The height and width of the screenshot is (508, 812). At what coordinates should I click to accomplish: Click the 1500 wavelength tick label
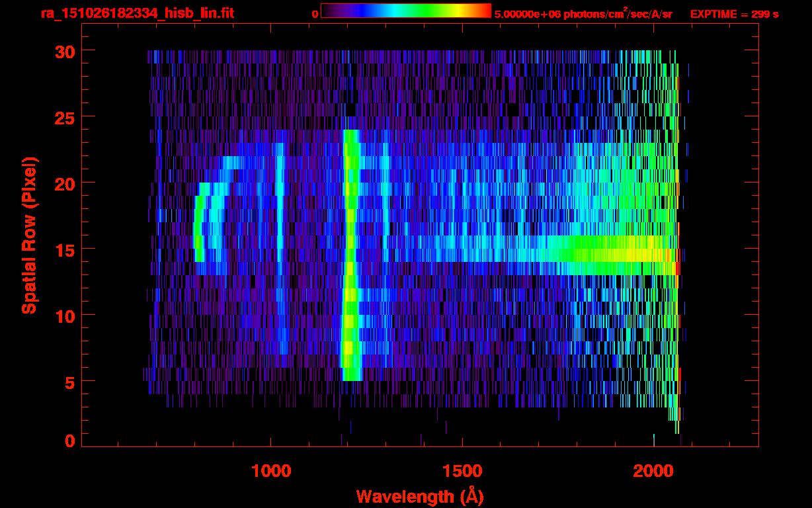(x=462, y=470)
